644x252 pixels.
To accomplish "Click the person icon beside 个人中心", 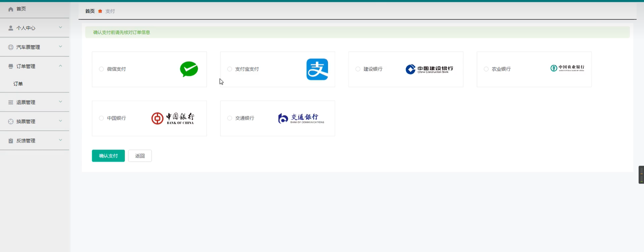I will [11, 28].
